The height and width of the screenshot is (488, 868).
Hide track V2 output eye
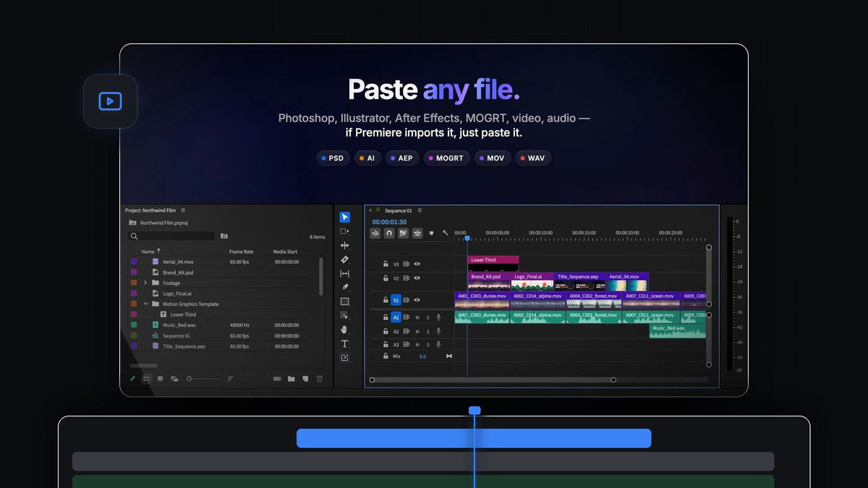pos(417,278)
